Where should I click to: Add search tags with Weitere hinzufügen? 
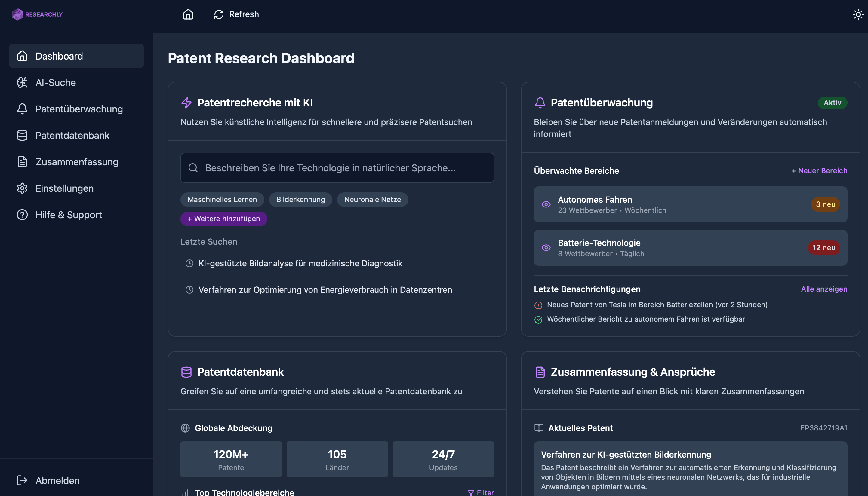223,219
